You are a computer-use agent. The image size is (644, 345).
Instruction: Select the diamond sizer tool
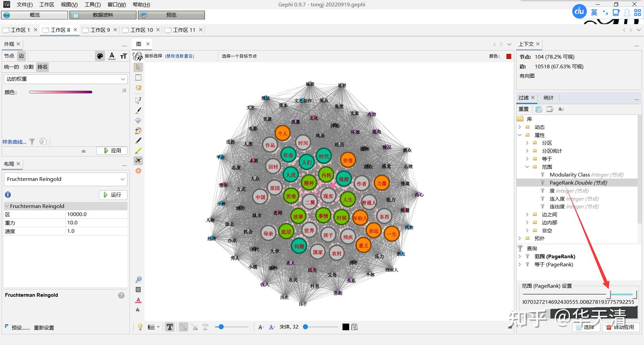(x=138, y=120)
